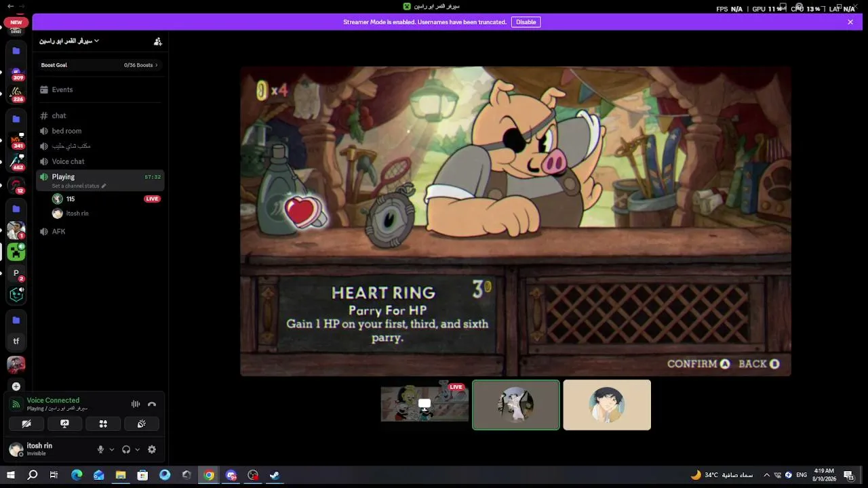
Task: Join the bed room voice channel
Action: tap(100, 131)
